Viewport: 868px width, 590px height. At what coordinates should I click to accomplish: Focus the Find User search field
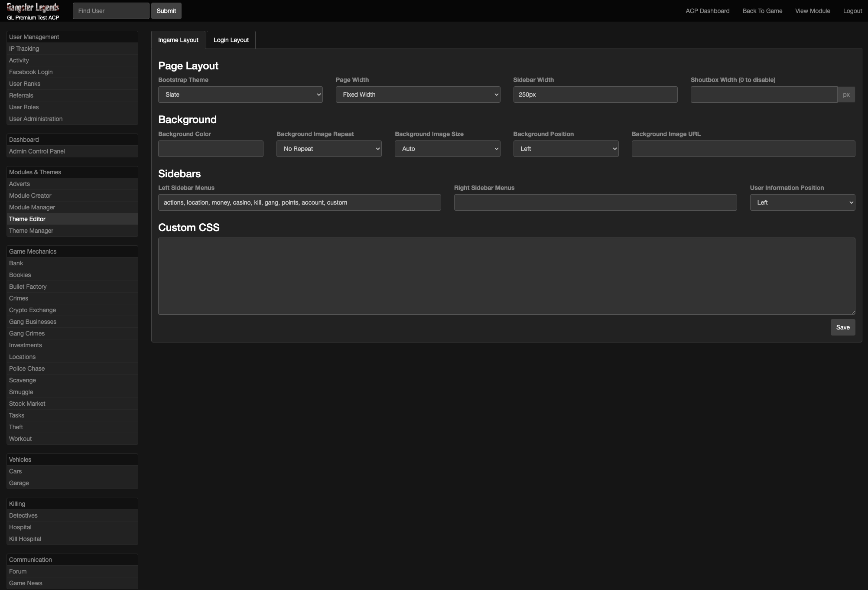click(111, 11)
